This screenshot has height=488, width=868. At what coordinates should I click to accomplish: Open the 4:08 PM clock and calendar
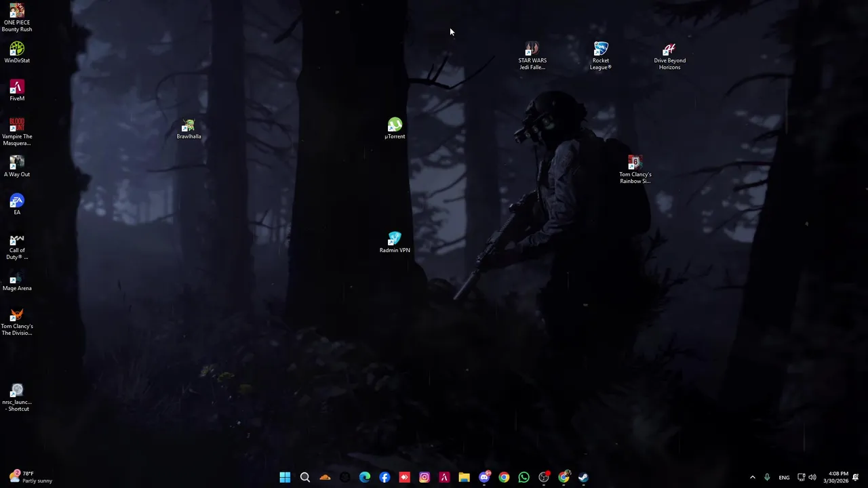(835, 477)
